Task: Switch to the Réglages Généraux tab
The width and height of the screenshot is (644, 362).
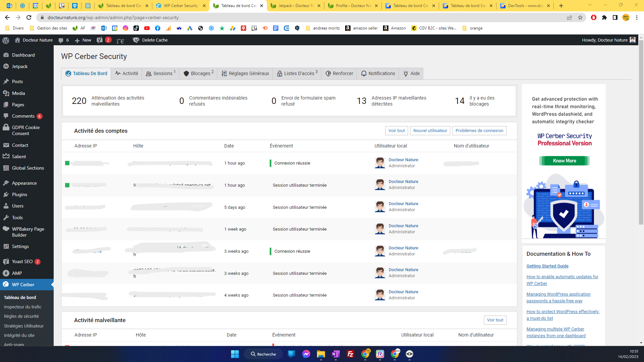Action: click(x=245, y=73)
